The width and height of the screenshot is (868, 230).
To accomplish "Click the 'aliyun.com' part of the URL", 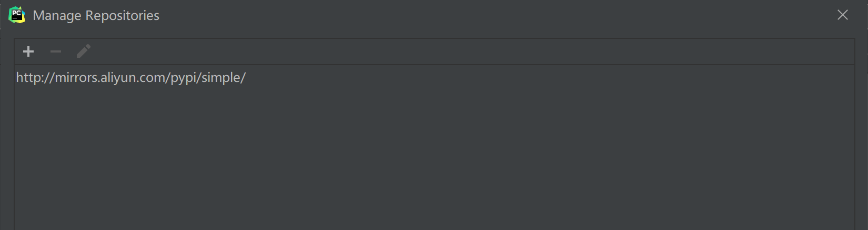I will click(133, 78).
